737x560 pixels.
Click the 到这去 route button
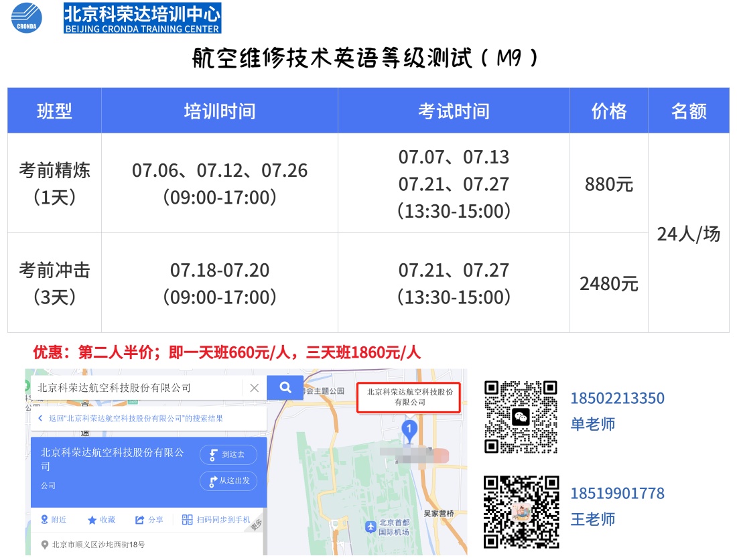[x=228, y=454]
